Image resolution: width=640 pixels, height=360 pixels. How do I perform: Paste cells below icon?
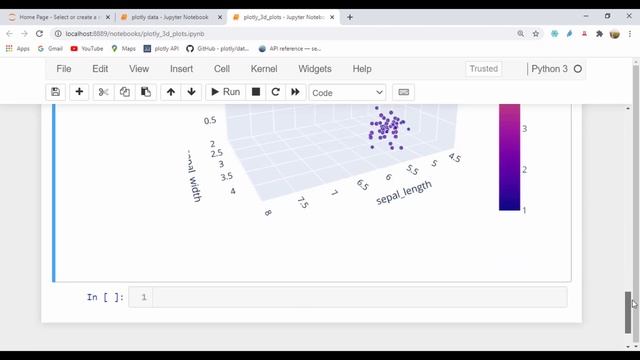tap(146, 92)
